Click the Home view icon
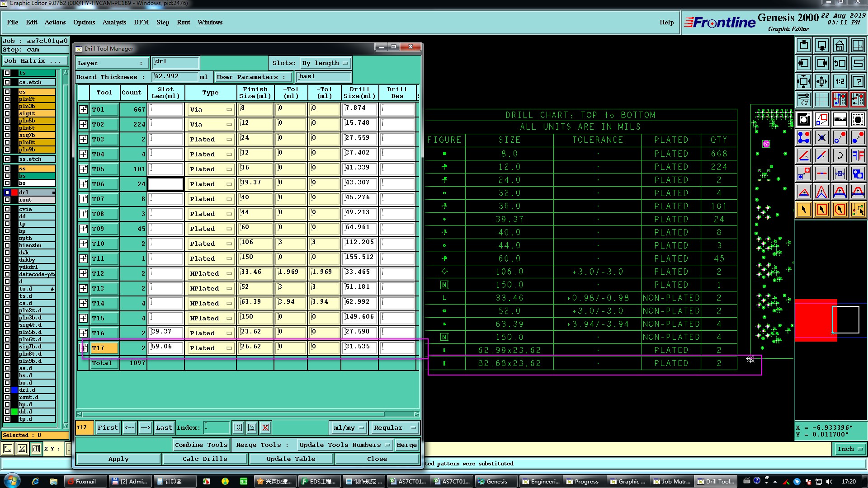The width and height of the screenshot is (868, 488). (840, 45)
